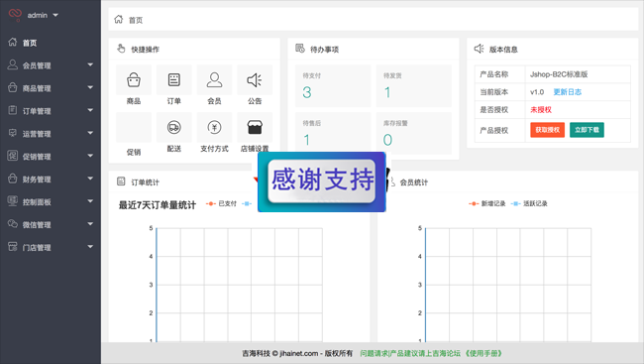Expand 控制面板 arrow
This screenshot has width=644, height=364.
tap(90, 201)
